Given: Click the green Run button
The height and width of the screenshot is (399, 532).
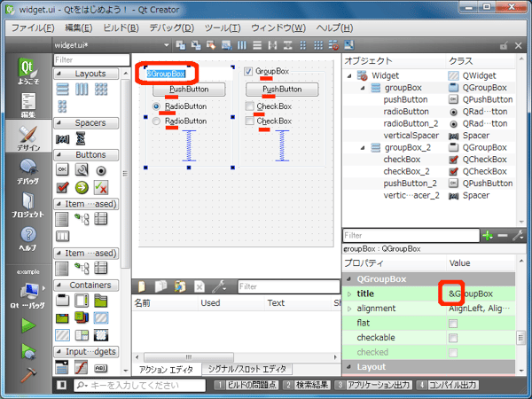Looking at the screenshot, I should coord(27,325).
